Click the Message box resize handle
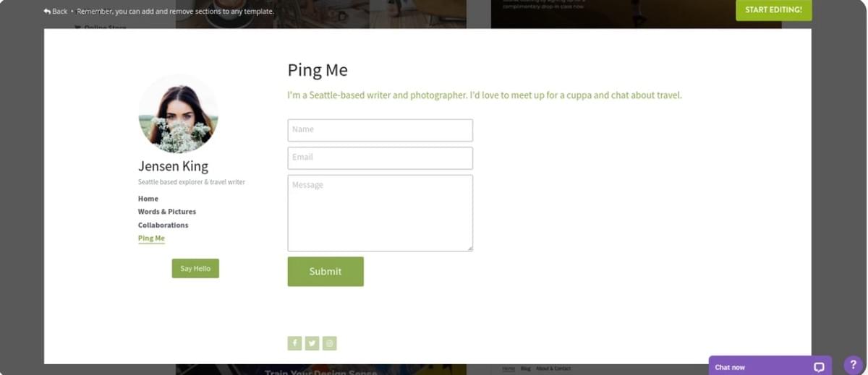Viewport: 868px width, 375px height. tap(469, 248)
